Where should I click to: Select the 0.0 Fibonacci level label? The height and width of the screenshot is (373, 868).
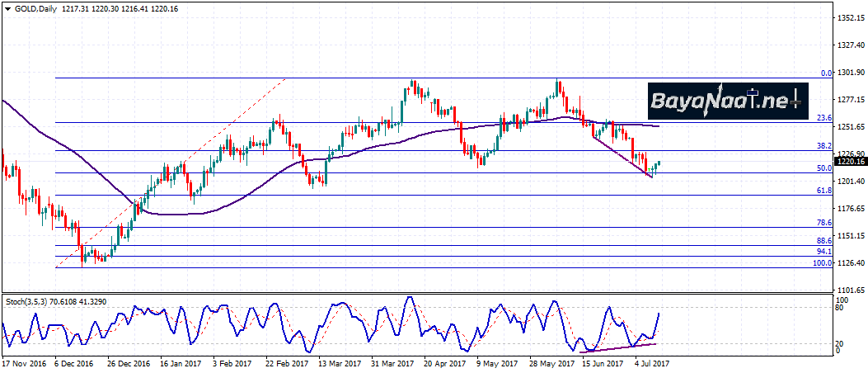(x=826, y=73)
